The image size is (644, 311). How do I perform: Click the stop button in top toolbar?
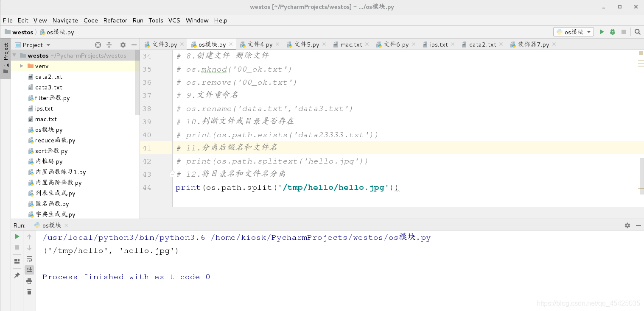click(624, 32)
